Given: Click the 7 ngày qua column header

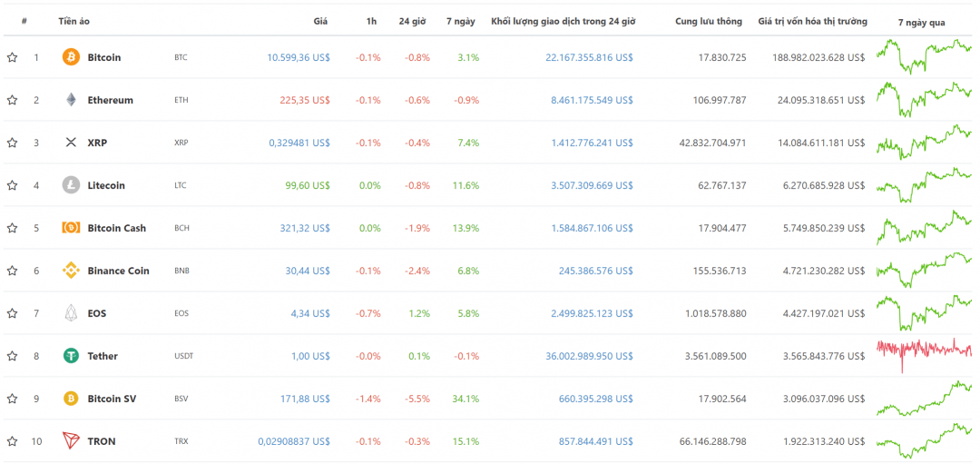Looking at the screenshot, I should [921, 22].
